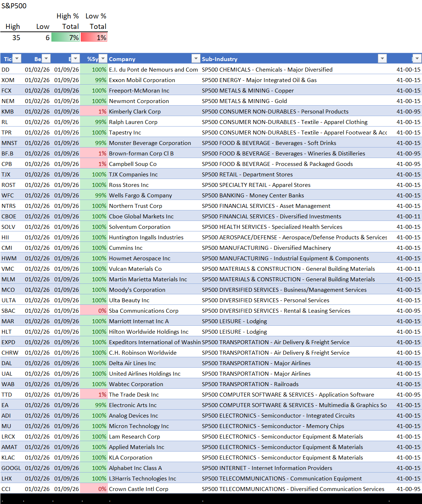422x504 pixels.
Task: Click Ralph Lauren Corp company cell
Action: 154,122
